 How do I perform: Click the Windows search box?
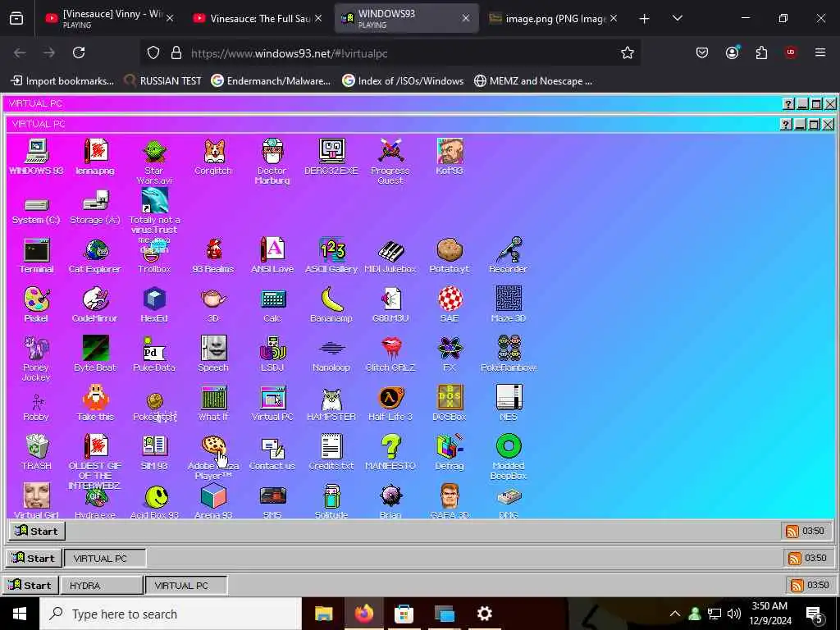[171, 614]
